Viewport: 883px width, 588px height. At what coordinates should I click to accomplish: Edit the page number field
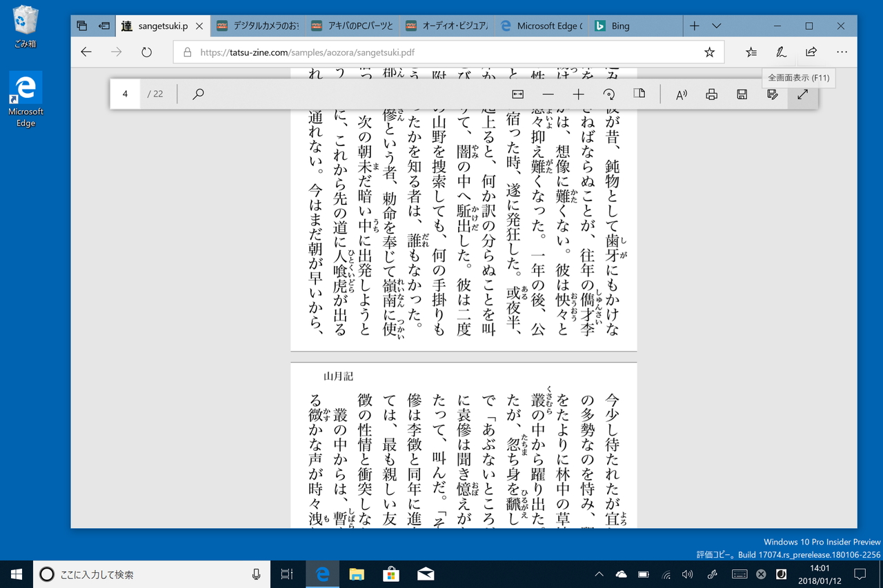coord(125,93)
